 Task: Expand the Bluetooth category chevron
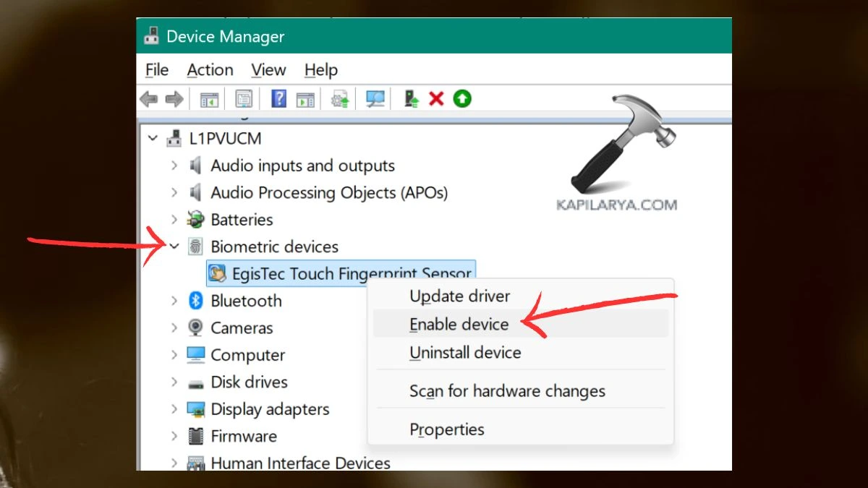click(174, 301)
